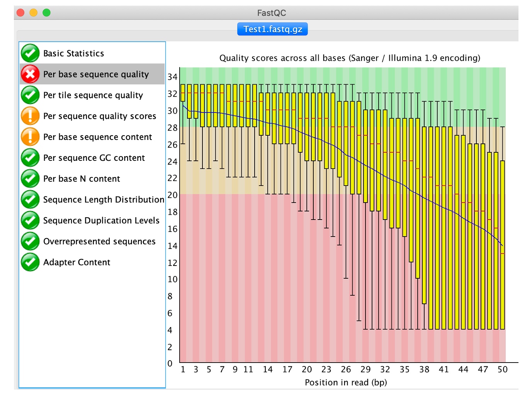The height and width of the screenshot is (402, 532).
Task: Click the green check icon beside Overrepresented sequences
Action: 30,241
